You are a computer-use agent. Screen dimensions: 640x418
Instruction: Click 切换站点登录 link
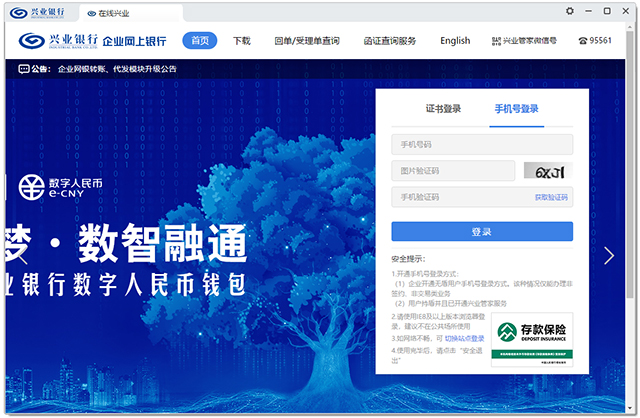point(464,339)
